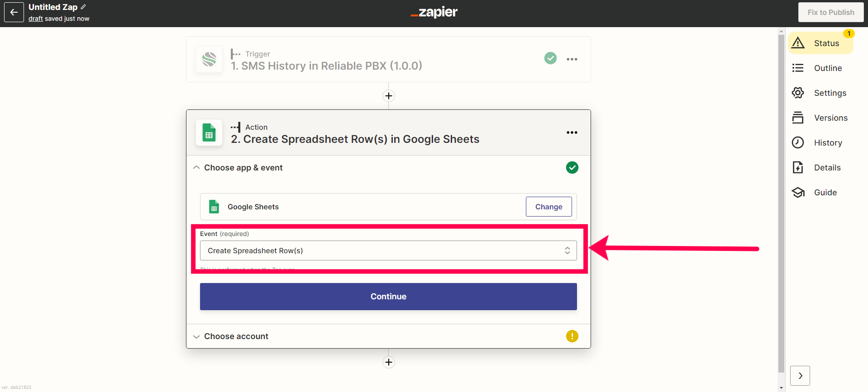Click the Guide graduation cap icon
The image size is (868, 392).
tap(798, 192)
